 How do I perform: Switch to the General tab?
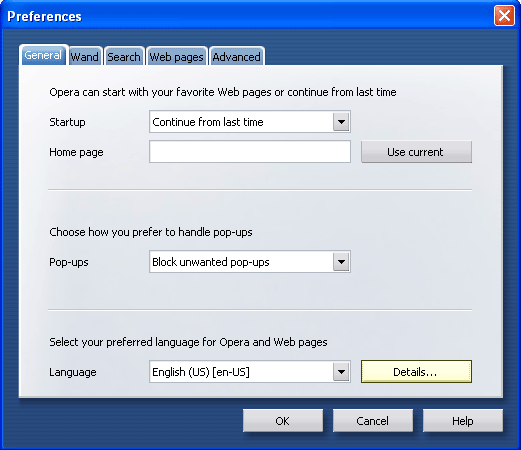(43, 55)
